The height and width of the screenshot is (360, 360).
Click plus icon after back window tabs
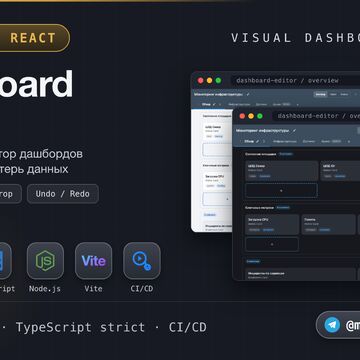coord(297,104)
